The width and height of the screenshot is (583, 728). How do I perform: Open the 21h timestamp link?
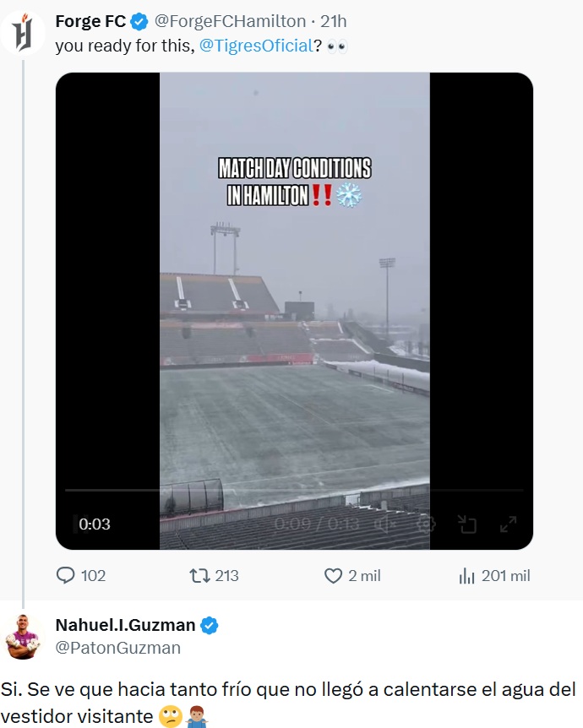click(334, 22)
